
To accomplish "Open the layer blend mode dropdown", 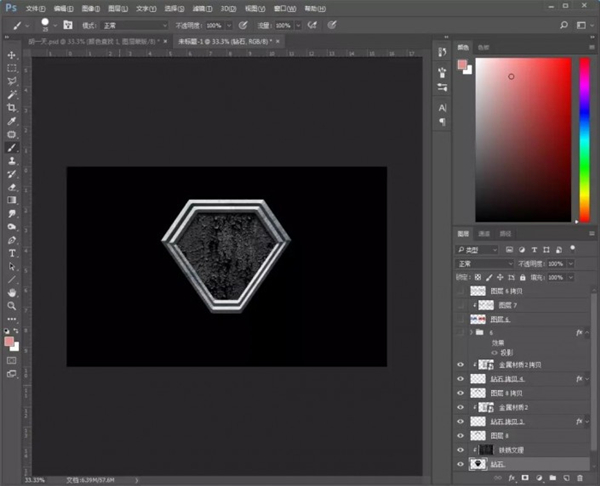I will point(483,263).
